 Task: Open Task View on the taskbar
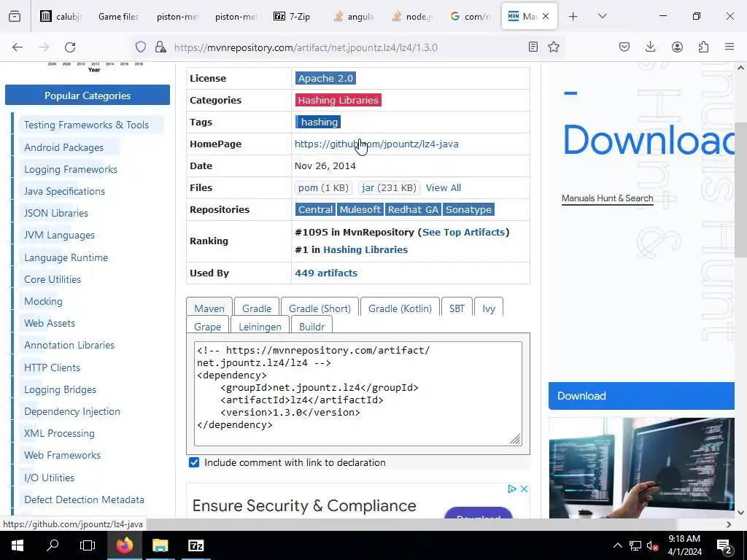[88, 545]
